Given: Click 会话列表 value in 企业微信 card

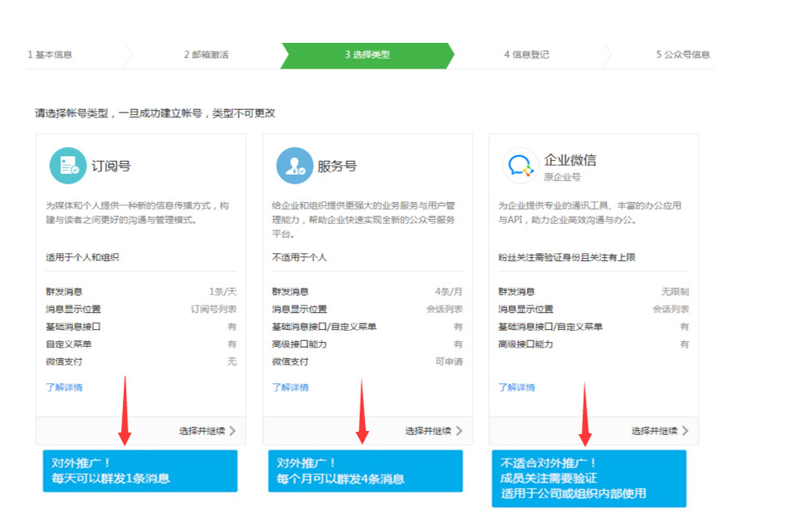Looking at the screenshot, I should click(x=671, y=309).
